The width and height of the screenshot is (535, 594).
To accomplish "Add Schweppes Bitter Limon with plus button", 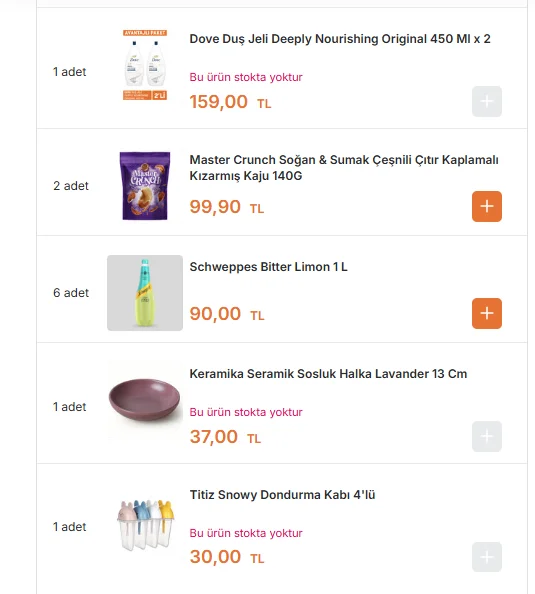I will (x=487, y=313).
